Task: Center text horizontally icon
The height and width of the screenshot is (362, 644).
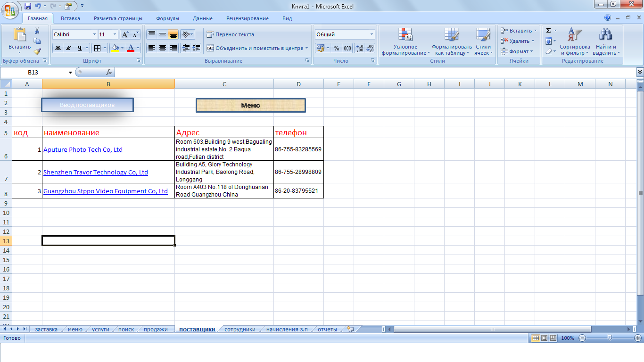Action: (162, 48)
